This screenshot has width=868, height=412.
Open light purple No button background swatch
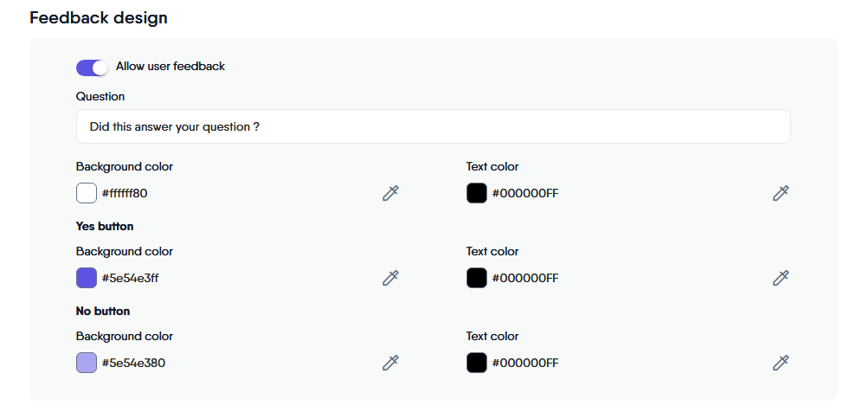coord(87,363)
